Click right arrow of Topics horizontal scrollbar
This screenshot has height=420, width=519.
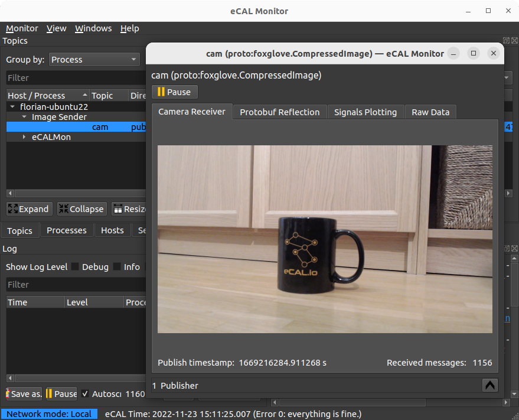509,193
